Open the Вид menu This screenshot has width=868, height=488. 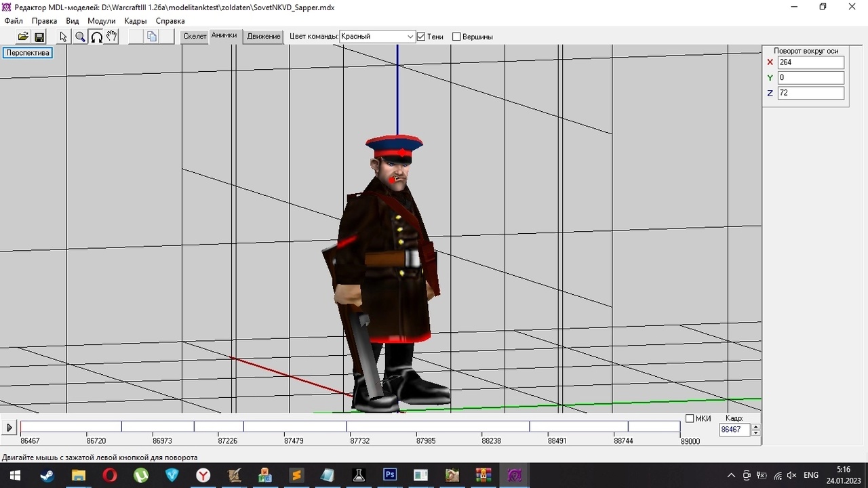(73, 21)
